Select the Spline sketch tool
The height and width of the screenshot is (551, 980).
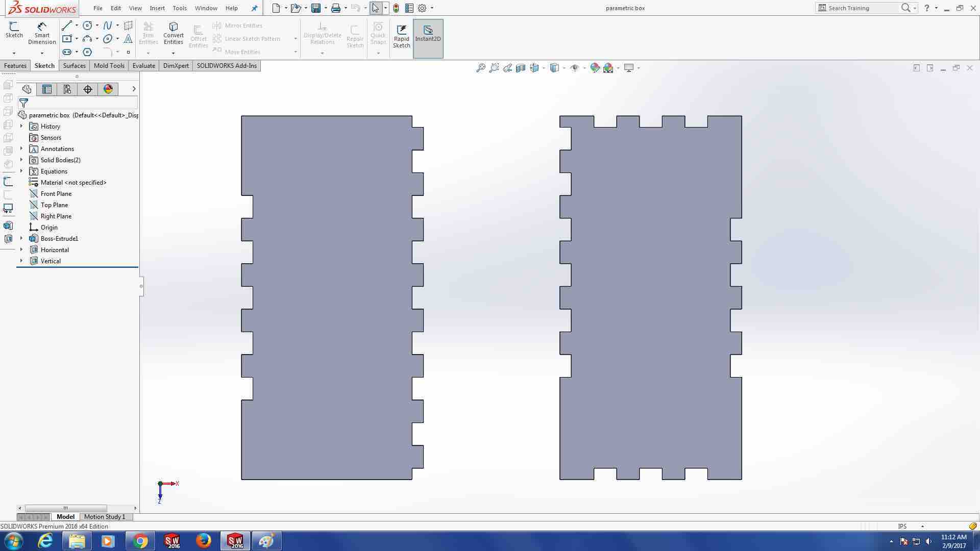[x=108, y=26]
